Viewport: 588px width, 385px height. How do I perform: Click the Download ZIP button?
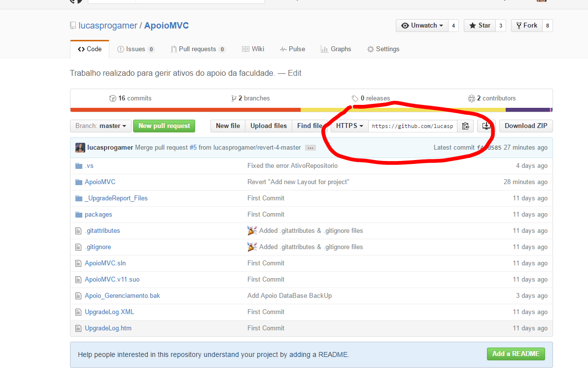526,126
